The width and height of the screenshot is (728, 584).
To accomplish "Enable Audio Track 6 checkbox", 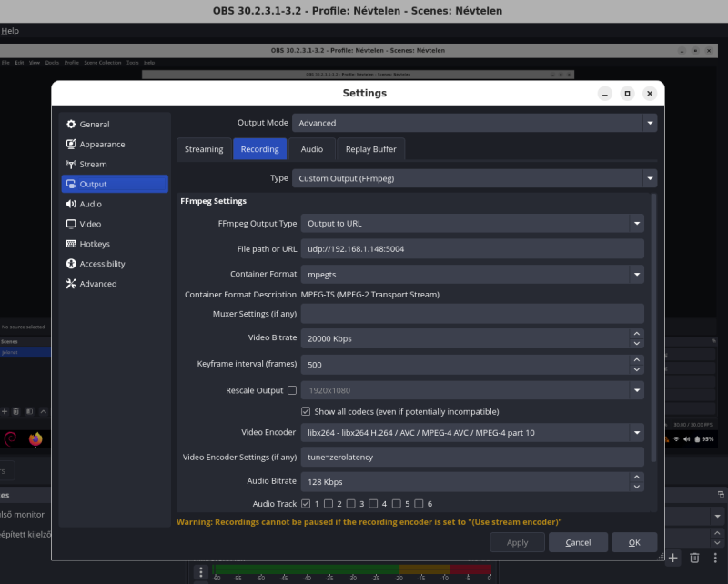I will [419, 503].
